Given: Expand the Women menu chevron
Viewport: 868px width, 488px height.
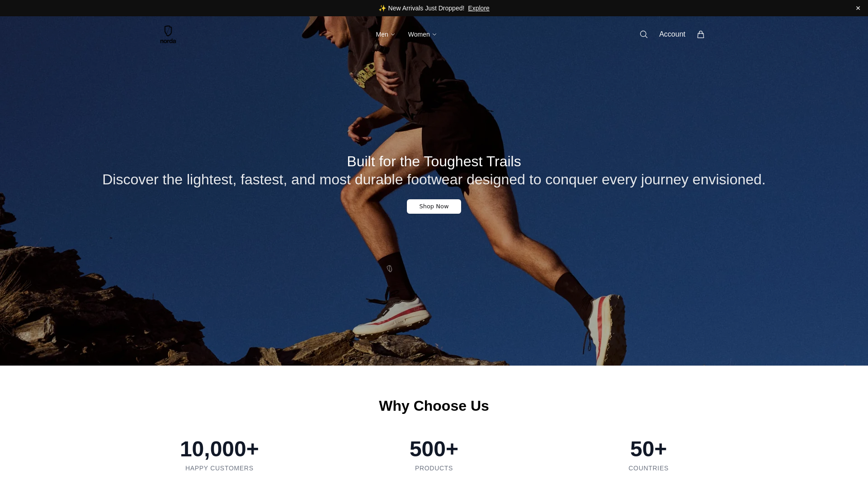Looking at the screenshot, I should [x=434, y=35].
